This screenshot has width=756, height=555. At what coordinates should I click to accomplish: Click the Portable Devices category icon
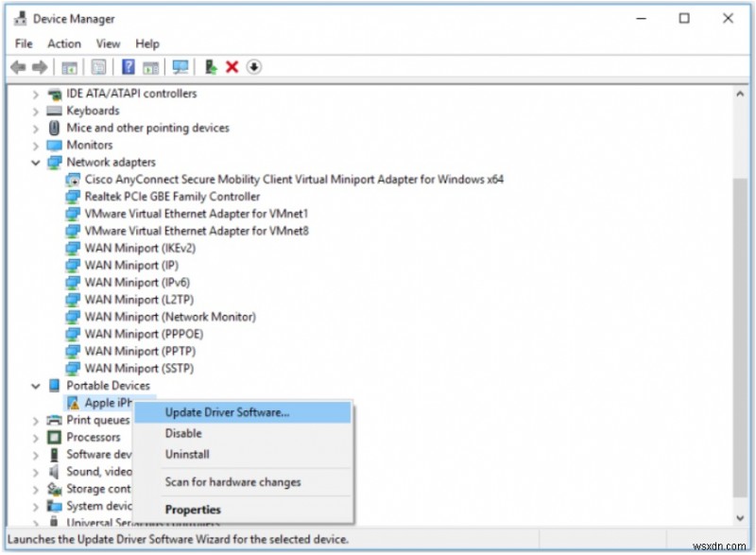click(55, 386)
